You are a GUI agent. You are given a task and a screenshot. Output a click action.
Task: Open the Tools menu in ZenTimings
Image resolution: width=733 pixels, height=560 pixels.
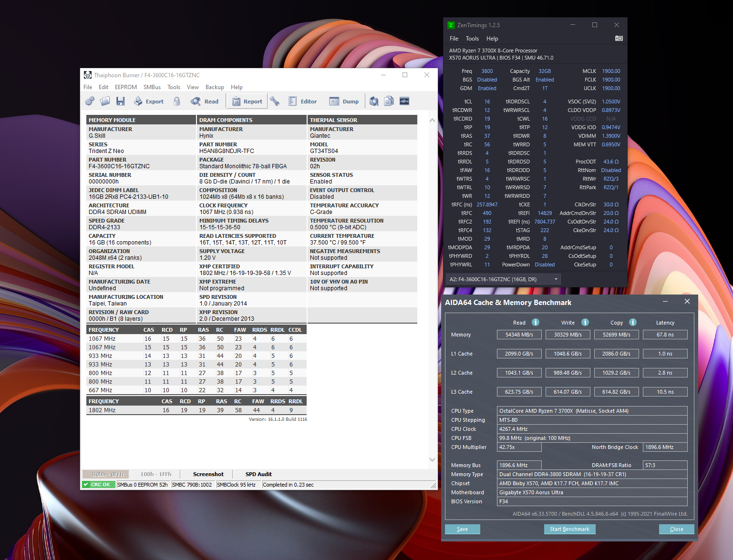click(473, 39)
